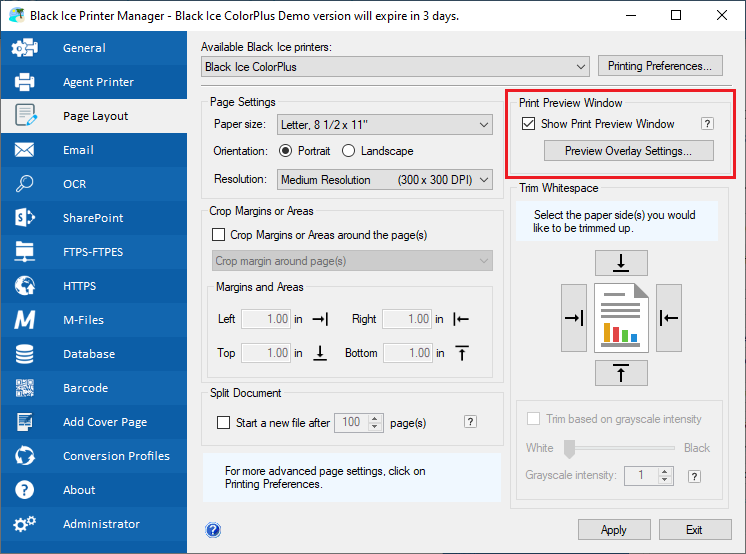
Task: Click help icon in Split Document section
Action: tap(471, 422)
